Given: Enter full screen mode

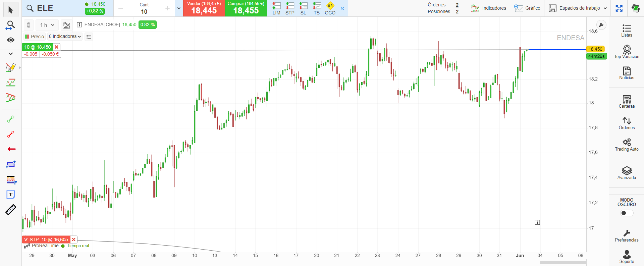Looking at the screenshot, I should (x=619, y=8).
